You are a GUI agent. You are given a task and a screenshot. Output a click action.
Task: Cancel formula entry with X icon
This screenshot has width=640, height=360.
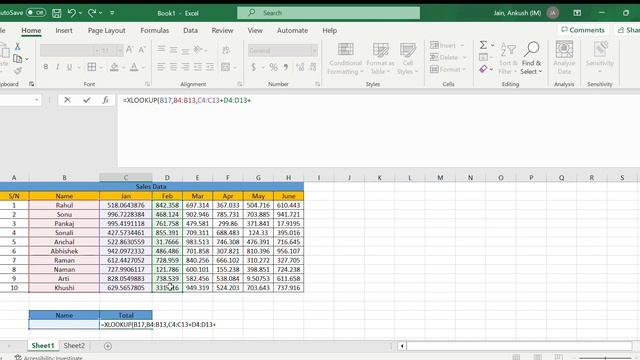[x=67, y=100]
